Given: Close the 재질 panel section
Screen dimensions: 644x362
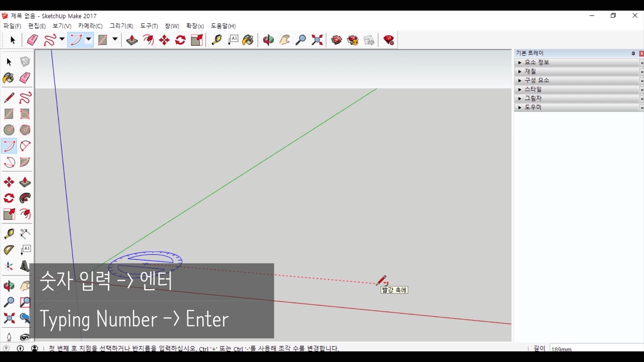Looking at the screenshot, I should click(x=641, y=72).
